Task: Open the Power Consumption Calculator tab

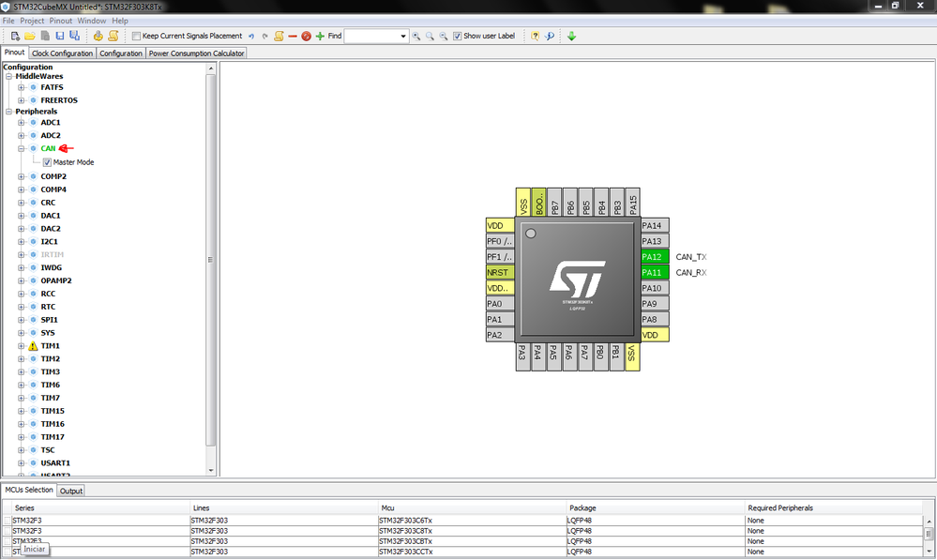Action: [x=196, y=53]
